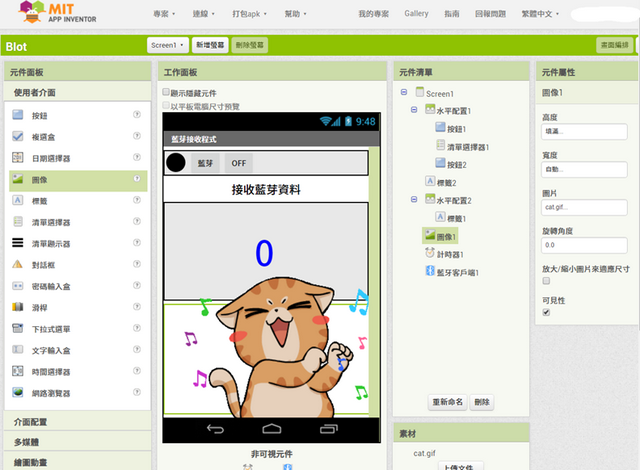Click the 旋轉角度 rotation field
This screenshot has width=640, height=470.
click(x=584, y=245)
